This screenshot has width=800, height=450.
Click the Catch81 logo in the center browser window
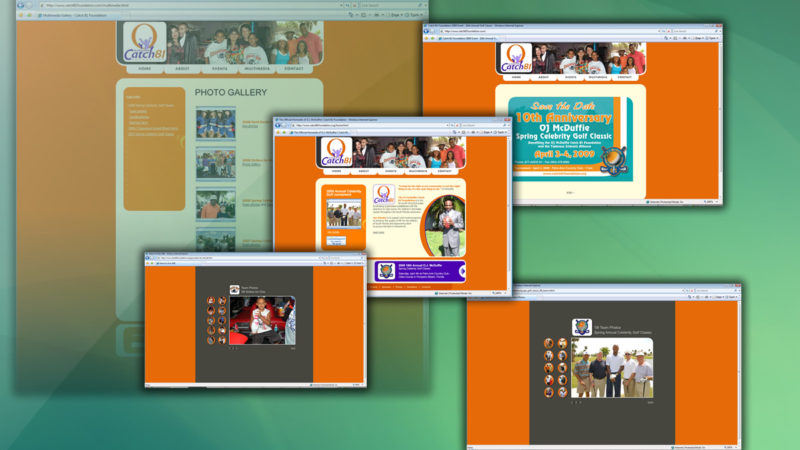(335, 153)
